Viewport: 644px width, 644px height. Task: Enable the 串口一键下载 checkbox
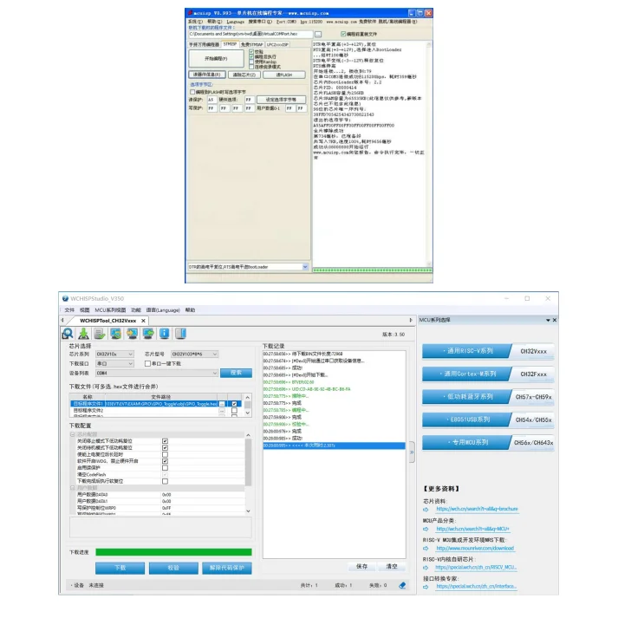coord(146,363)
